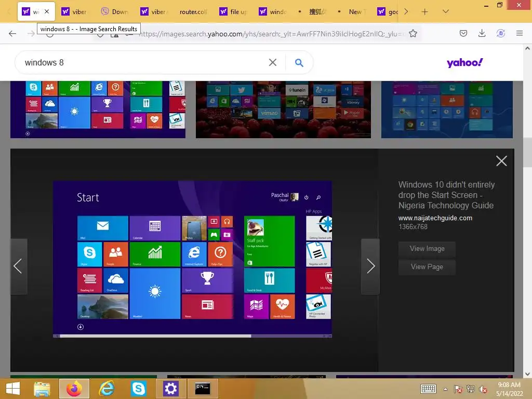This screenshot has width=532, height=399.
Task: Open File Explorer from the taskbar
Action: [x=42, y=389]
